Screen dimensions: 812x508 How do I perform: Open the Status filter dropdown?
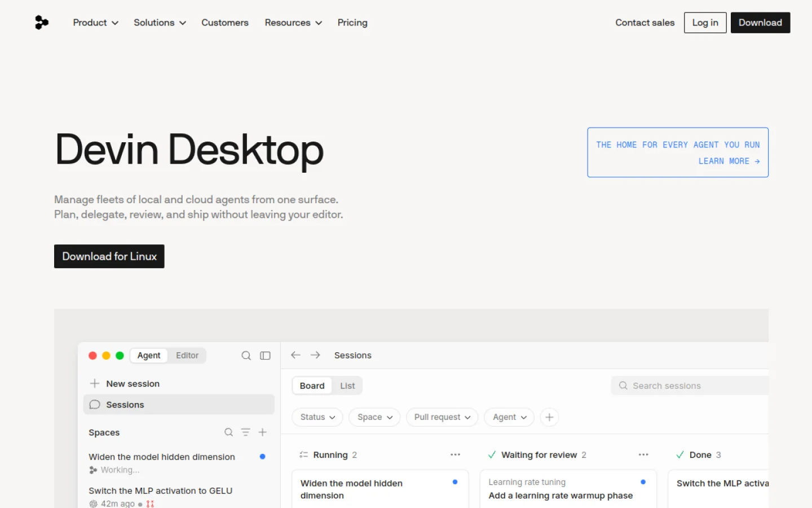point(317,417)
